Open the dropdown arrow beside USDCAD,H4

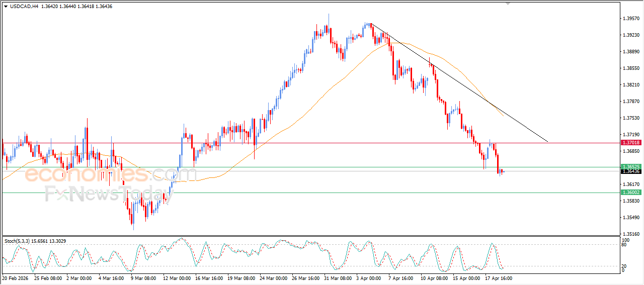(x=6, y=7)
